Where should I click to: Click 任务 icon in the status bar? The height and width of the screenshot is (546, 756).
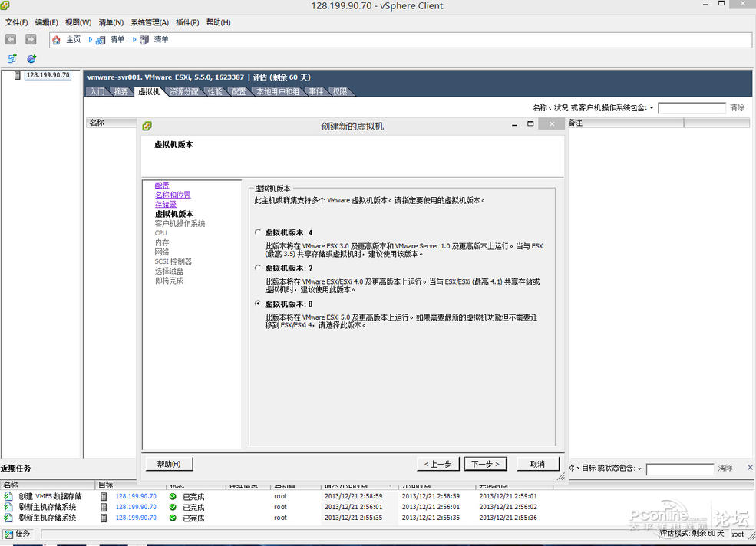pyautogui.click(x=8, y=534)
